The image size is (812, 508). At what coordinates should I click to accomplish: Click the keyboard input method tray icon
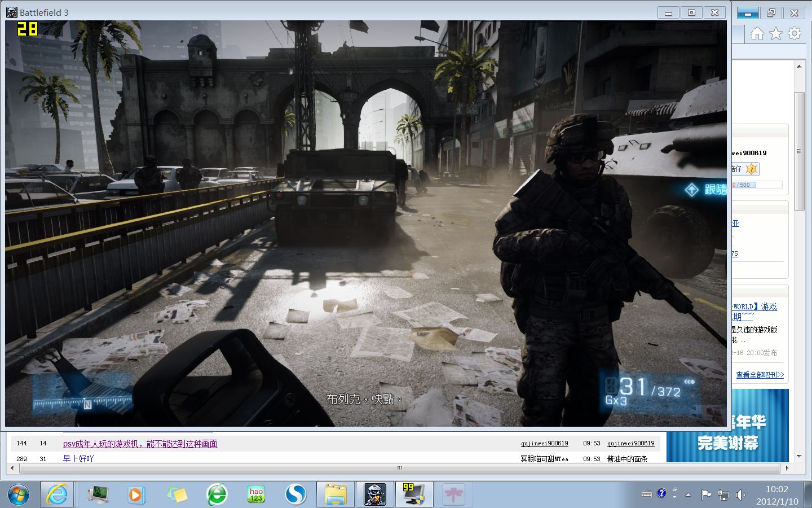tap(647, 494)
